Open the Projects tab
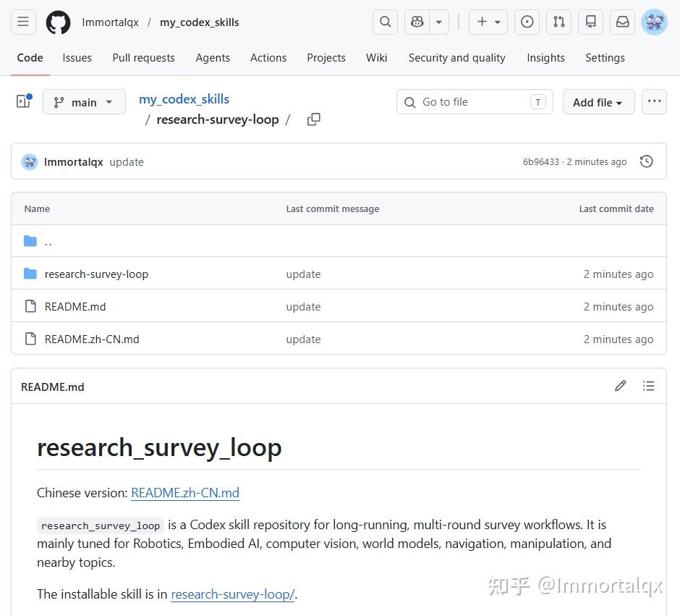 [326, 58]
